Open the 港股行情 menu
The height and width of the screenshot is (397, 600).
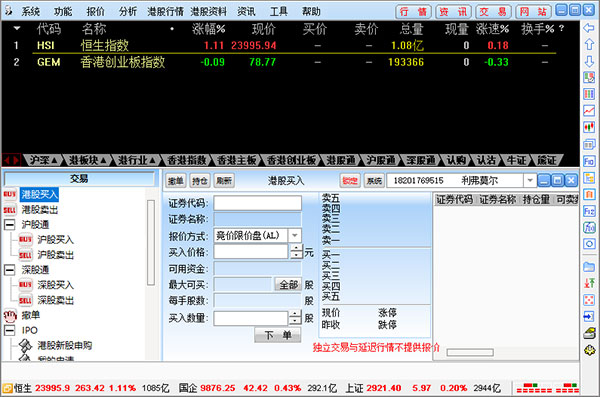[x=165, y=11]
